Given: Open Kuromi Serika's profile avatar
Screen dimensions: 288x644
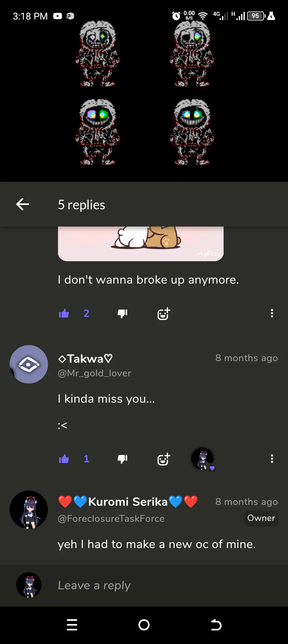Looking at the screenshot, I should click(29, 510).
